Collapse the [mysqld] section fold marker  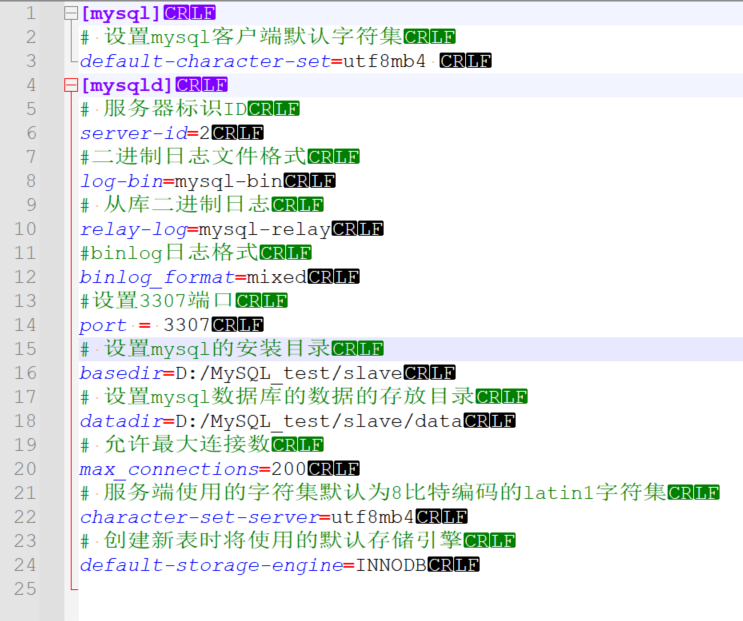pyautogui.click(x=70, y=85)
